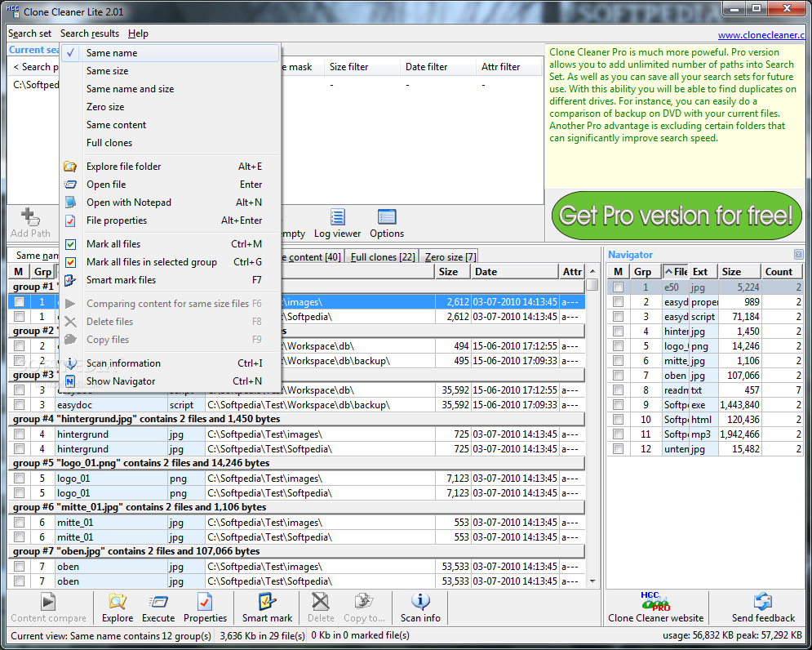This screenshot has height=650, width=812.
Task: Sort Navigator by the File column header
Action: tap(675, 272)
